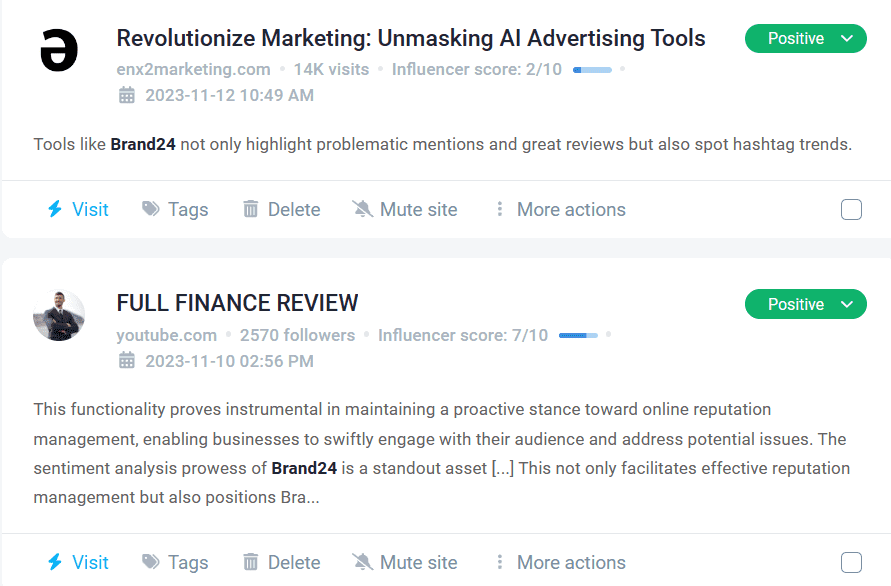Open the FULL FINANCE REVIEW title link
This screenshot has height=586, width=891.
(237, 302)
